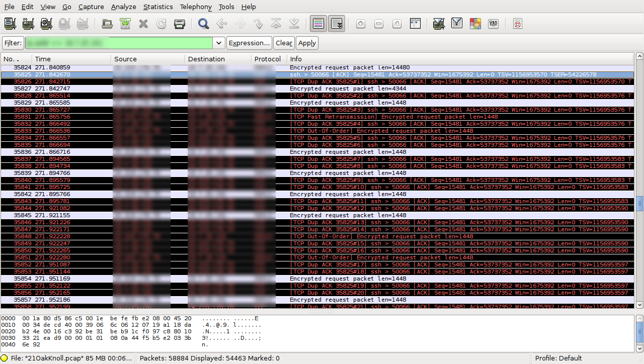Select packet number 35831 Fast Retransmission row
The height and width of the screenshot is (364, 644).
click(x=317, y=117)
